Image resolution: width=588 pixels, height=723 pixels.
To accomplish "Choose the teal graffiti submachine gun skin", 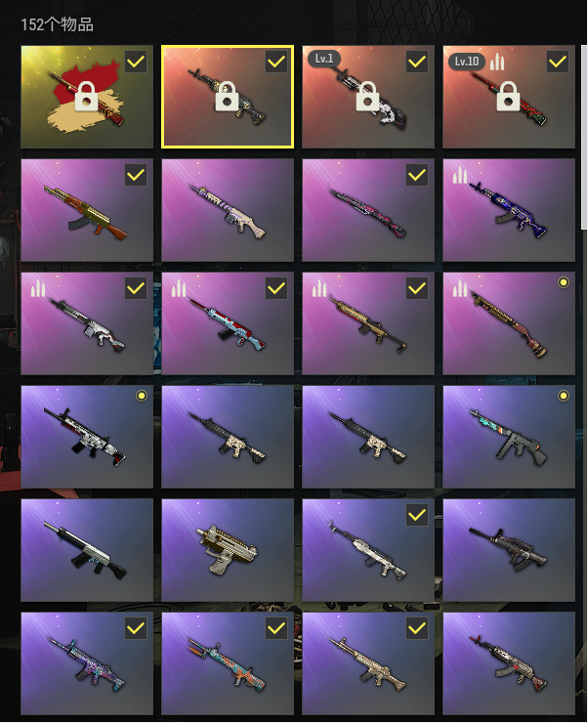I will 509,437.
